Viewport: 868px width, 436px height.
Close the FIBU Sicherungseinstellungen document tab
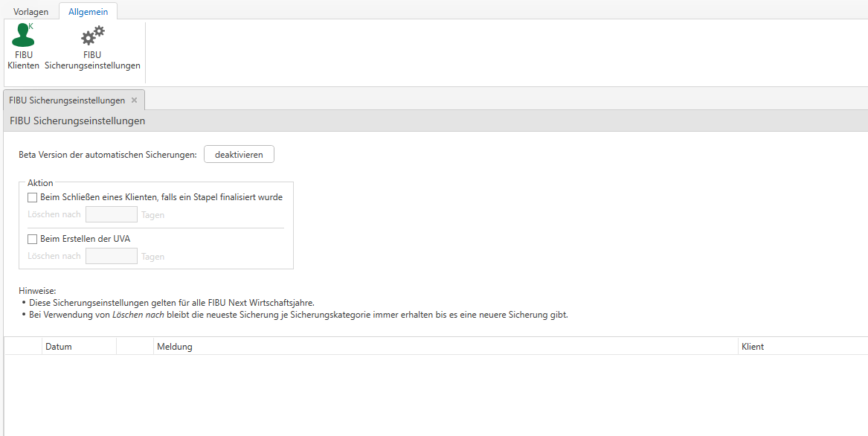(x=134, y=100)
